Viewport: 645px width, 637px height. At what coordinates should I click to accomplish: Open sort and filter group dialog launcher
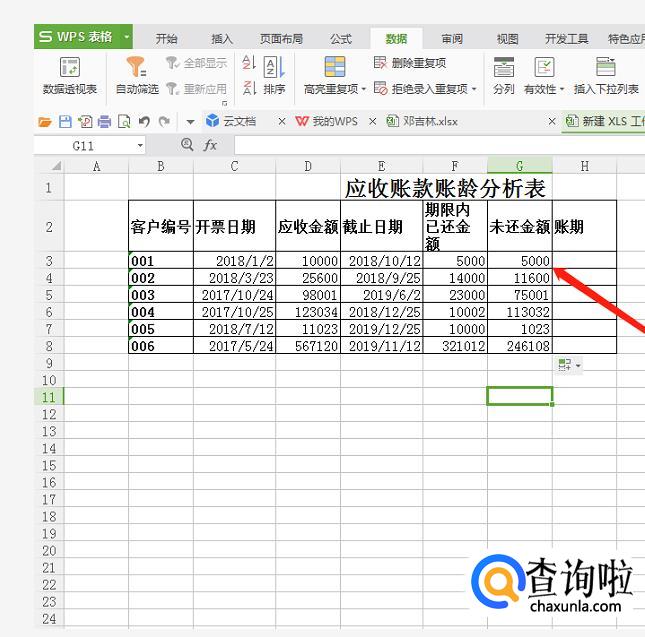[225, 103]
